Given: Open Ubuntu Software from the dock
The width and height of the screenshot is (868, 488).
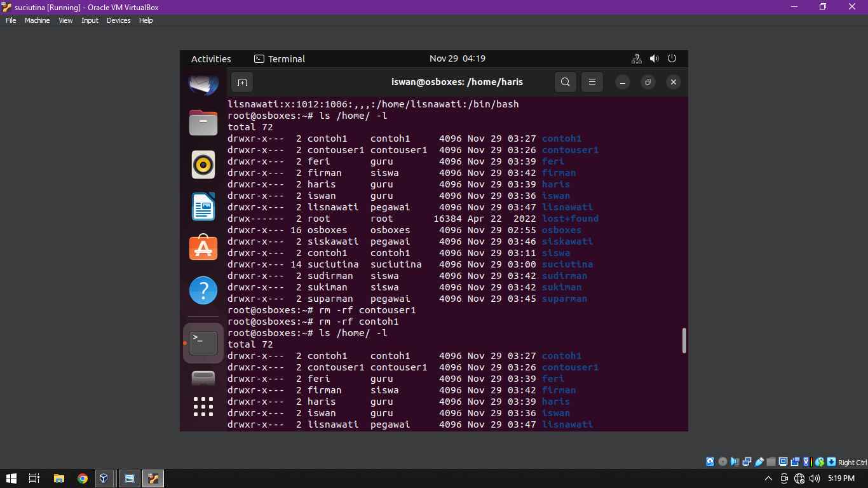Looking at the screenshot, I should click(x=203, y=248).
